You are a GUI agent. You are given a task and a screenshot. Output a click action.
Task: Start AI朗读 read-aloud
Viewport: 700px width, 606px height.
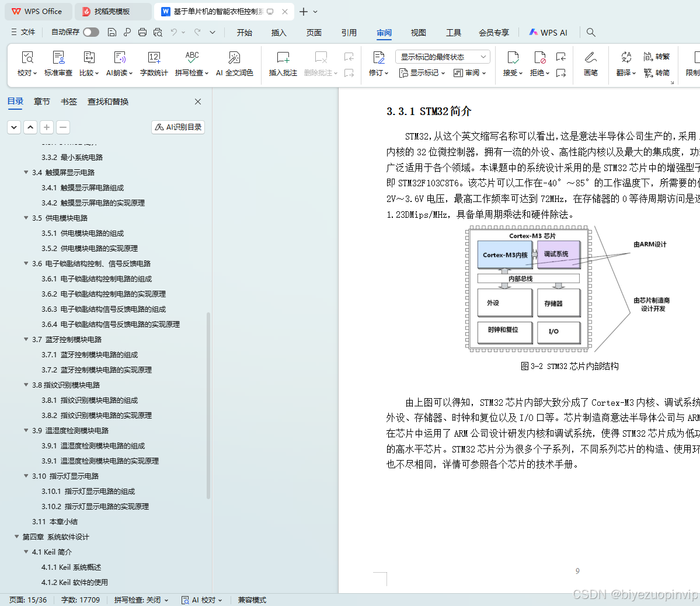[x=119, y=63]
